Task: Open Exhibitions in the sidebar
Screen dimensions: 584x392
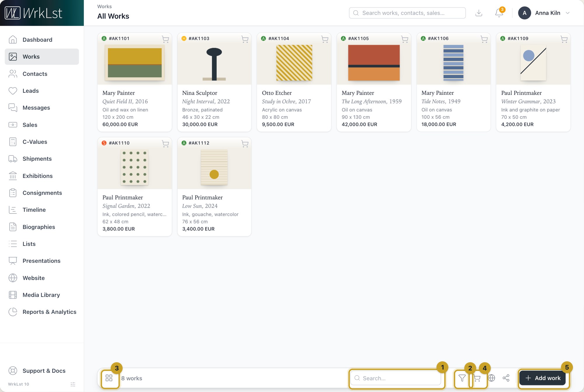Action: [42, 176]
